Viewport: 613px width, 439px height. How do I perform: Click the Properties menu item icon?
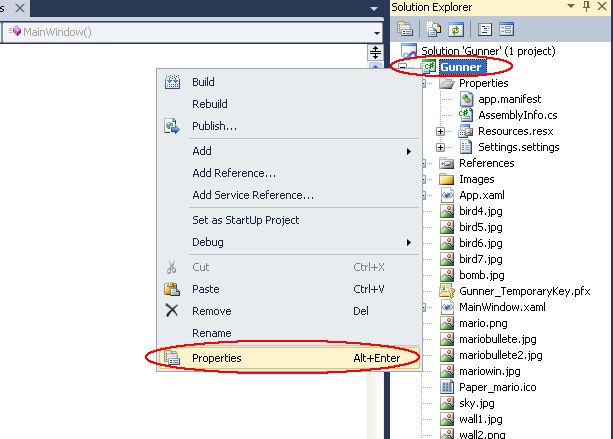[x=172, y=358]
